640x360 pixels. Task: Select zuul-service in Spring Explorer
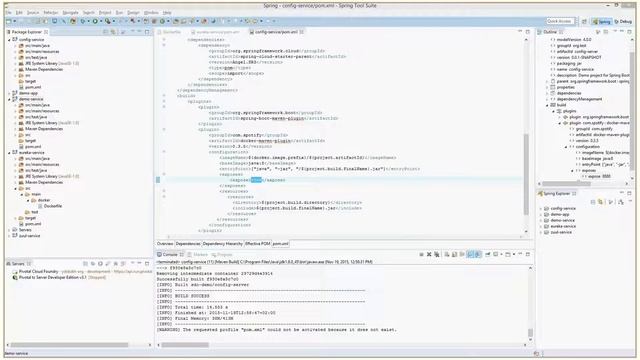coord(561,232)
